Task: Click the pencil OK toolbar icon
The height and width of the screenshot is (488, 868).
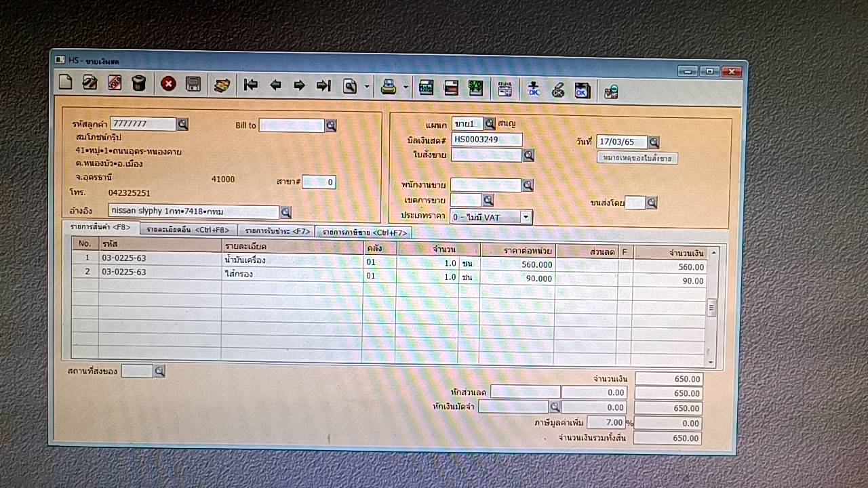Action: pos(558,89)
